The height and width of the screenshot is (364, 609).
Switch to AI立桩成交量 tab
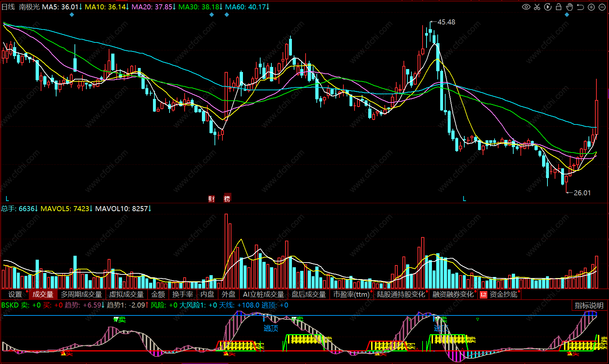click(x=263, y=294)
